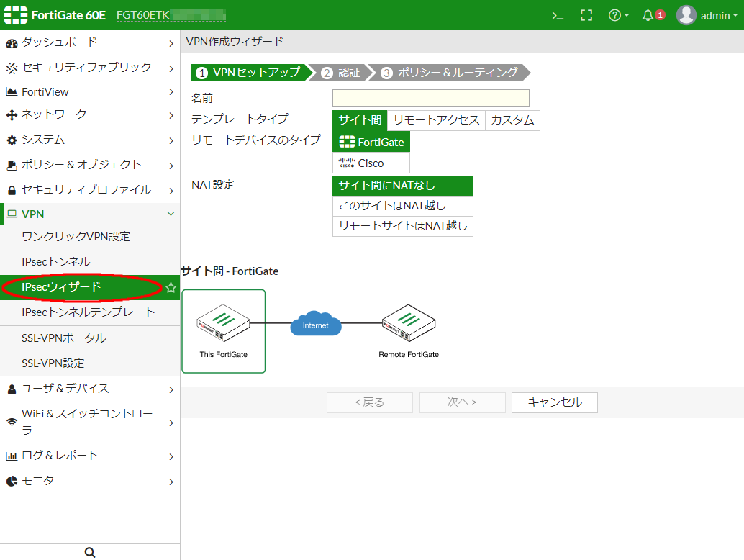Click the 名前 text input field
The image size is (744, 560).
(x=430, y=98)
